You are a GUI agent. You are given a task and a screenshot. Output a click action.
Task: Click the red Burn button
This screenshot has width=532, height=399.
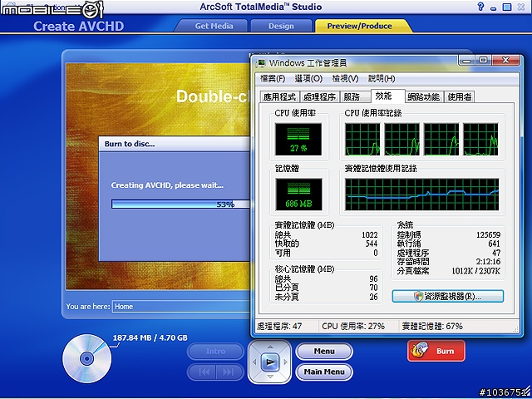point(436,351)
